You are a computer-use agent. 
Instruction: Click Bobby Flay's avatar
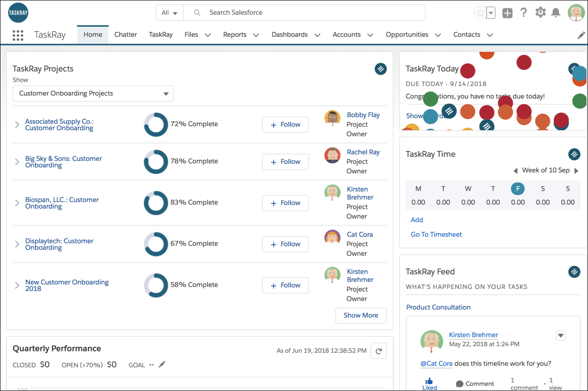click(332, 118)
